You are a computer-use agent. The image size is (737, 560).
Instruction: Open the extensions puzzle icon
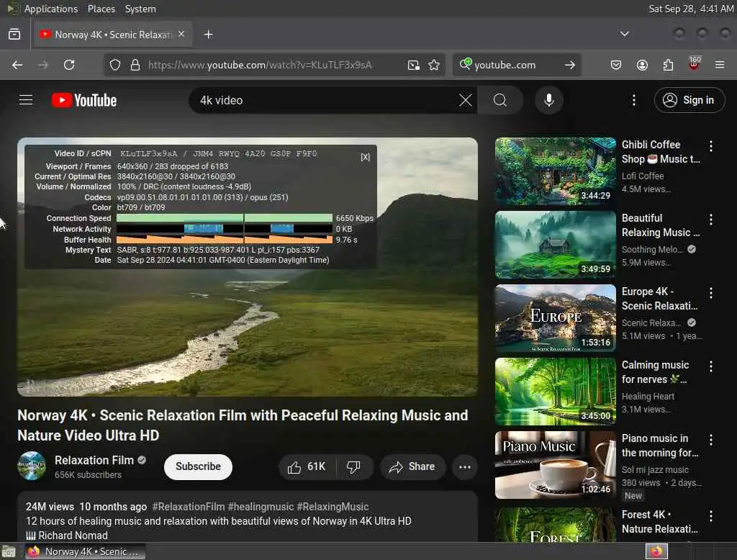pos(668,65)
